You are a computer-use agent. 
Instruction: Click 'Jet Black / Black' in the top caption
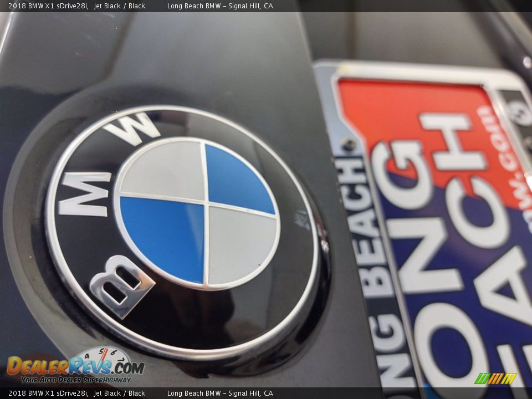pos(120,6)
